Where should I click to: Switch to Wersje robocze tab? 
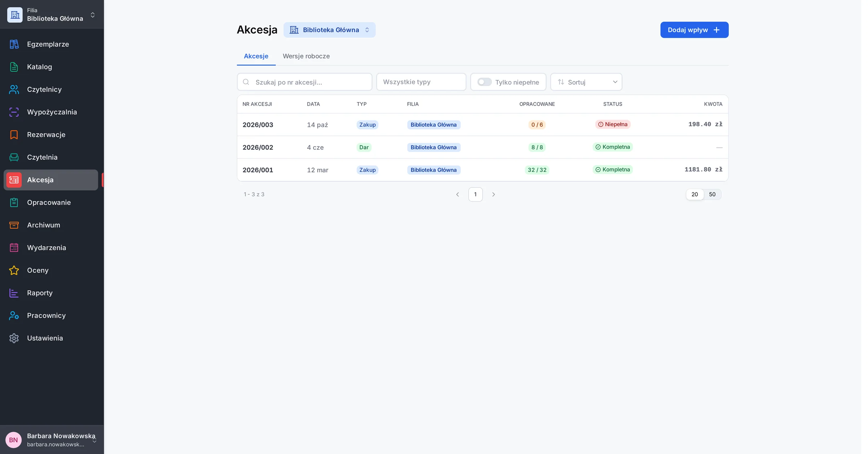point(306,56)
